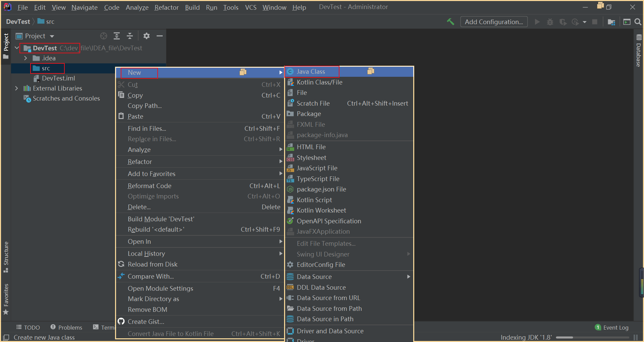This screenshot has width=644, height=342.
Task: Choose HTML File in New submenu
Action: (349, 147)
